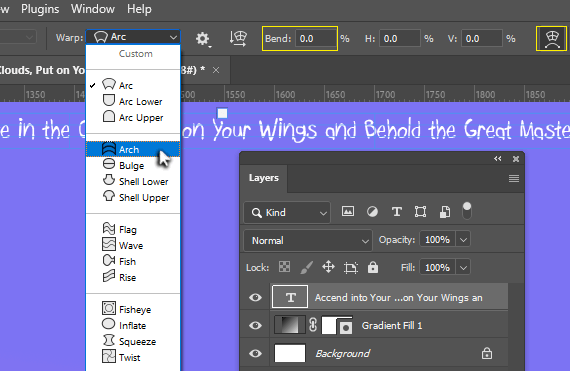
Task: Filter layers by shape layer icon
Action: 420,211
